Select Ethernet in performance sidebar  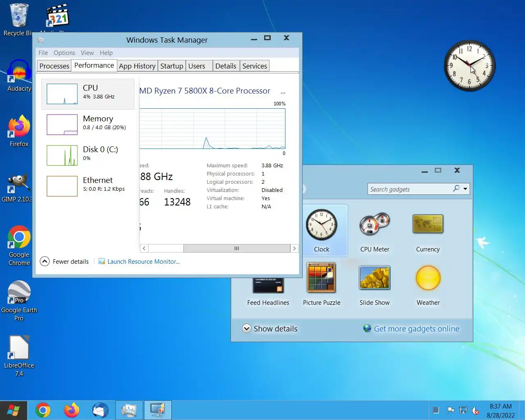pyautogui.click(x=88, y=186)
